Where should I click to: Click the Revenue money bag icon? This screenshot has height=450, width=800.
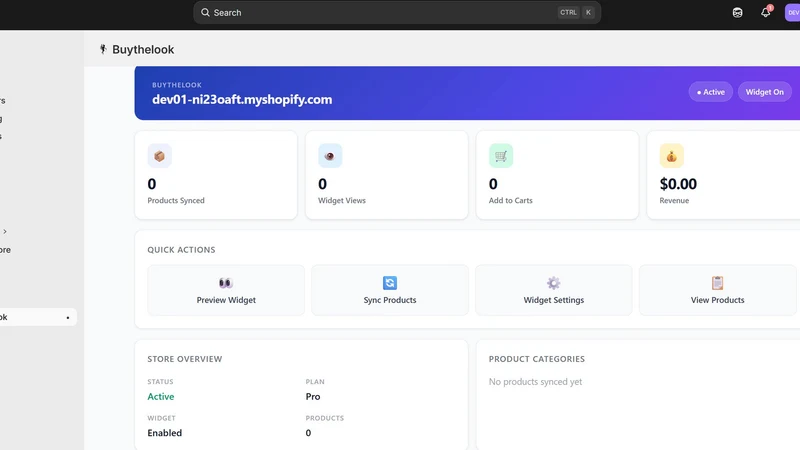click(x=671, y=156)
